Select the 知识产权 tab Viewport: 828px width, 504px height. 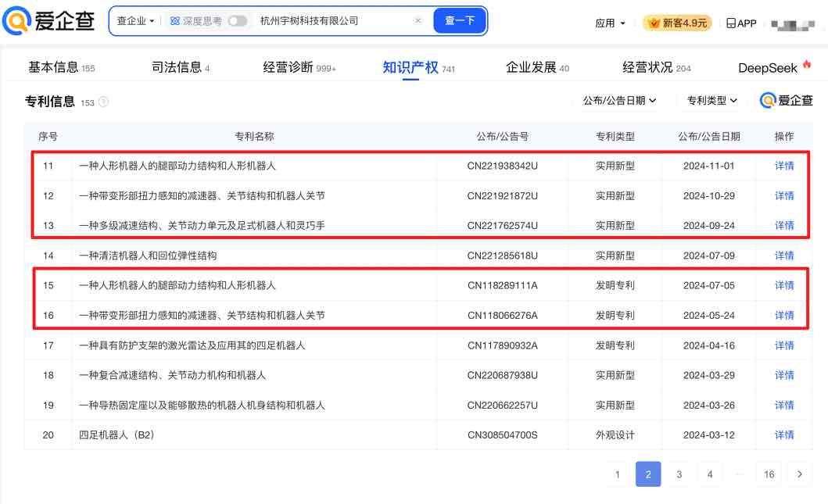(418, 67)
